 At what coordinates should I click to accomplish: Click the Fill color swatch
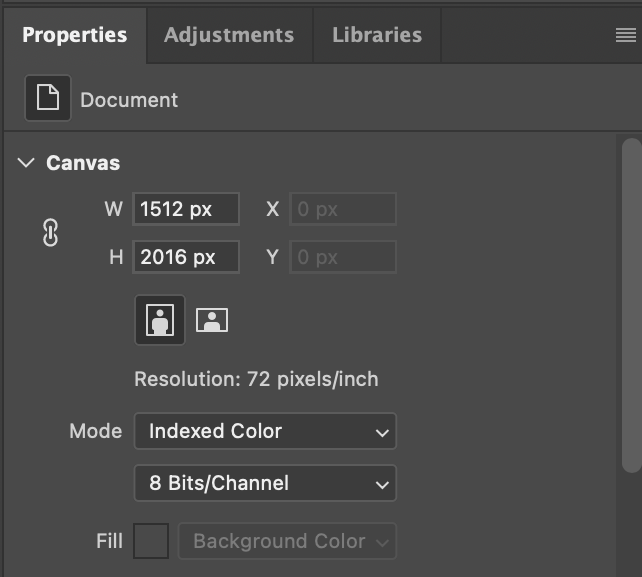point(151,542)
